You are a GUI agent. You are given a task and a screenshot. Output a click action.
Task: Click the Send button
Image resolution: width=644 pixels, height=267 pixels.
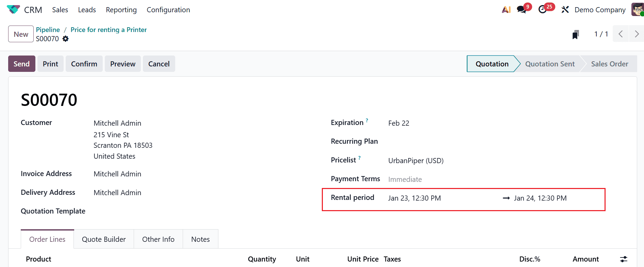22,64
